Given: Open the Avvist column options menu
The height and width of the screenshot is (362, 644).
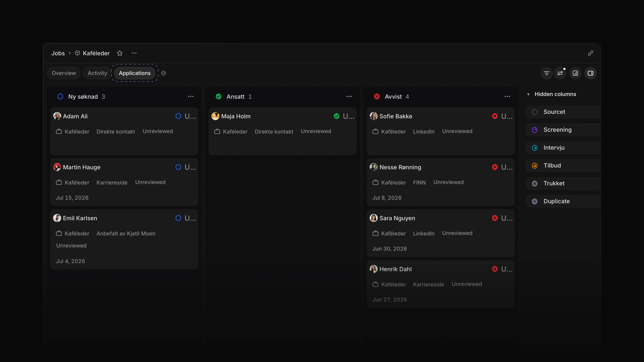Looking at the screenshot, I should pyautogui.click(x=507, y=96).
